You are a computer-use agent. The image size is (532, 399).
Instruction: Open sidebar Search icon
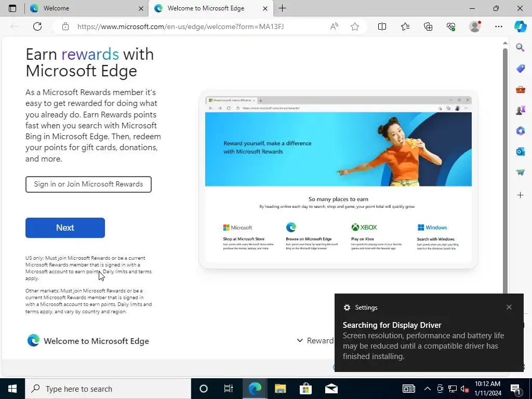point(521,47)
